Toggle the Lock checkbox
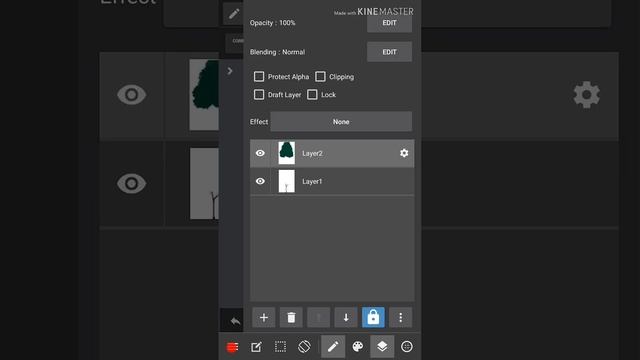Viewport: 640px width, 360px height. (x=312, y=95)
